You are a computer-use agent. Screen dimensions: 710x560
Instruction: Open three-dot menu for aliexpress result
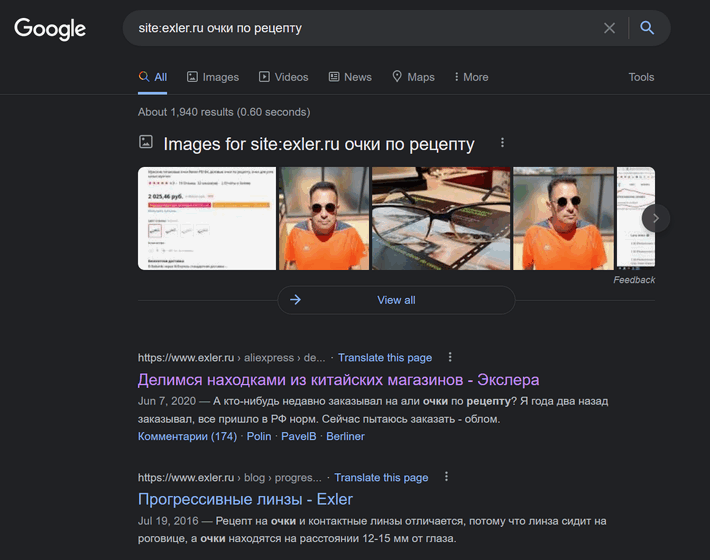(x=450, y=357)
